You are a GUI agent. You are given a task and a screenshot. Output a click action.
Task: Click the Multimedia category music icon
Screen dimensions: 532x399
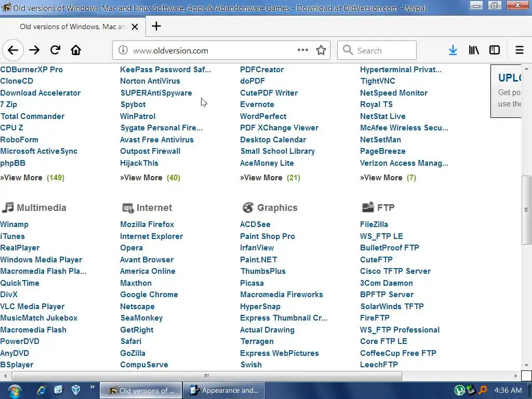coord(7,207)
